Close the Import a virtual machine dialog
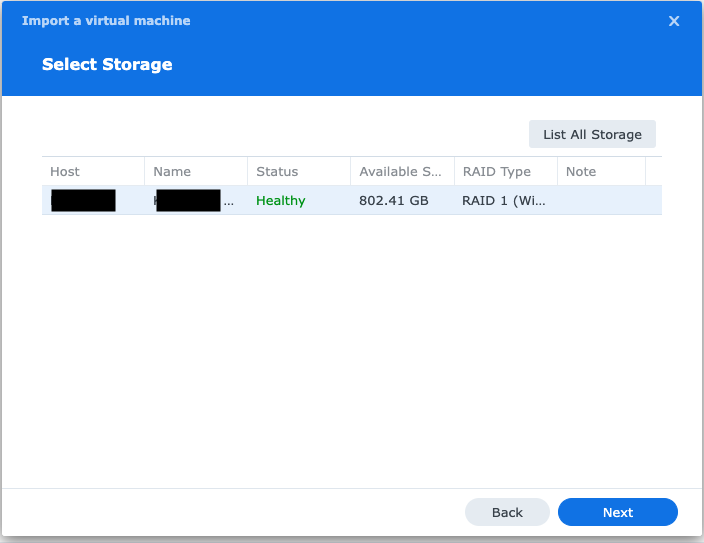704x543 pixels. coord(673,21)
